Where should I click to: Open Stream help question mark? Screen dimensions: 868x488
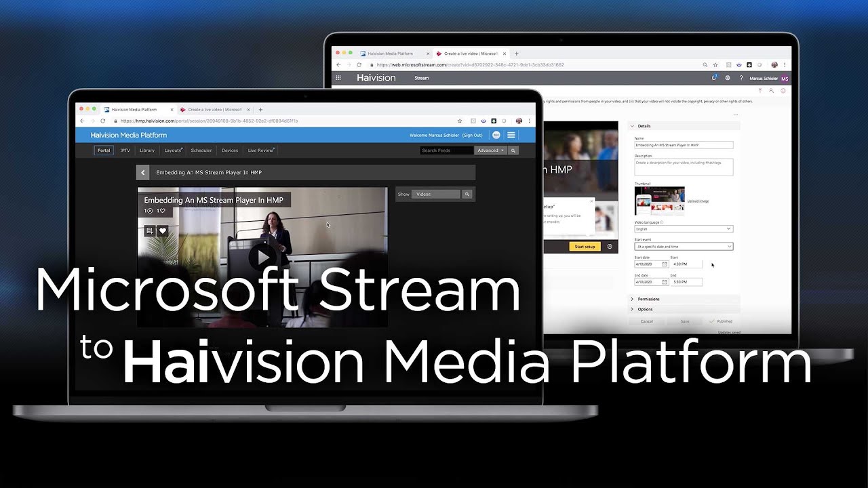(741, 78)
